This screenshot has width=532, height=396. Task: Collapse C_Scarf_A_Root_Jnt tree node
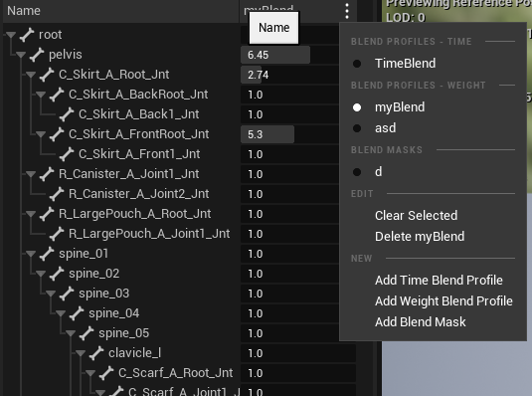click(x=90, y=373)
